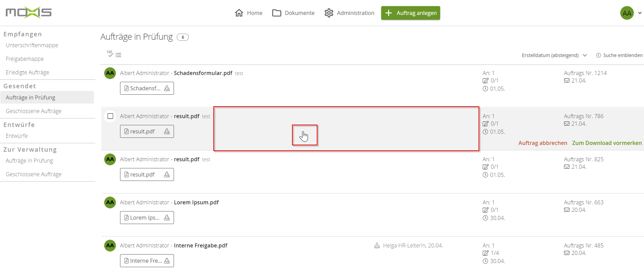The height and width of the screenshot is (278, 644).
Task: Click the Administration gear icon
Action: click(329, 13)
